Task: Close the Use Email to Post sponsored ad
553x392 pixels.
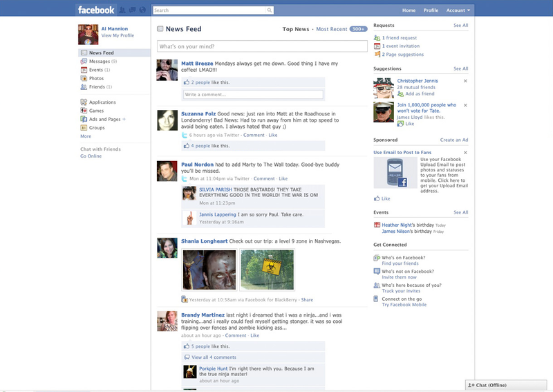Action: (465, 153)
